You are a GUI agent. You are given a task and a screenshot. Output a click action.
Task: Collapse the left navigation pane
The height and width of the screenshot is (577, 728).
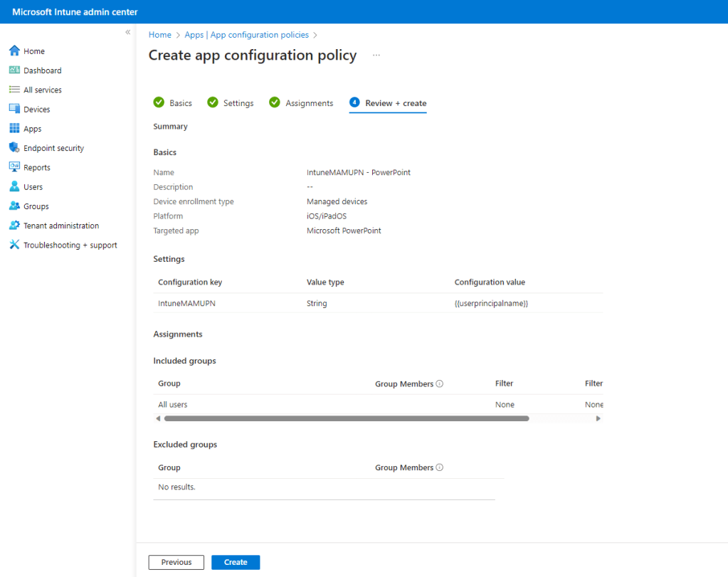pos(128,33)
